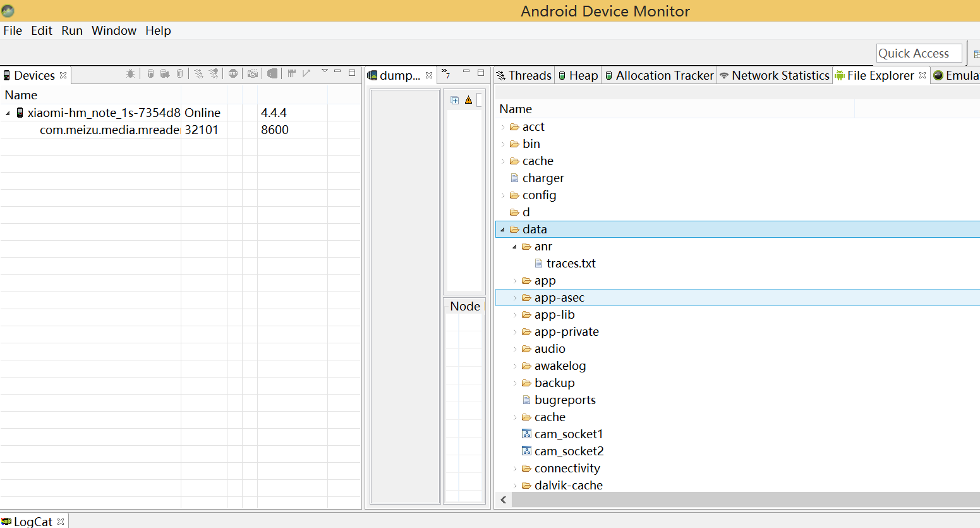The image size is (980, 528).
Task: Close the File Explorer tab
Action: point(923,75)
